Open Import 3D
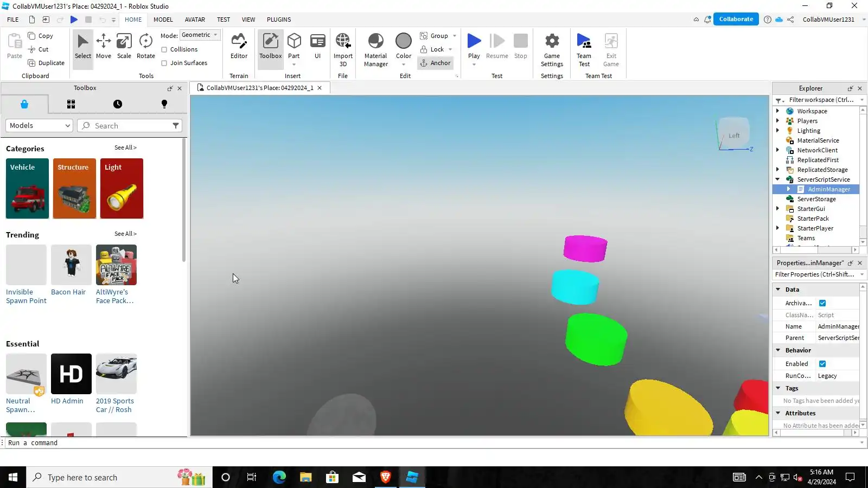The height and width of the screenshot is (488, 868). 343,50
